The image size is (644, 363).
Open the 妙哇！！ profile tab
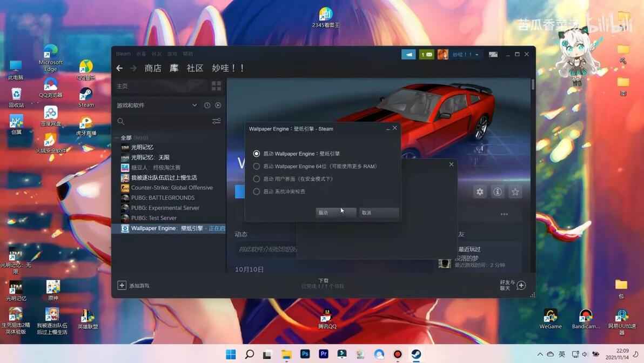(x=228, y=68)
